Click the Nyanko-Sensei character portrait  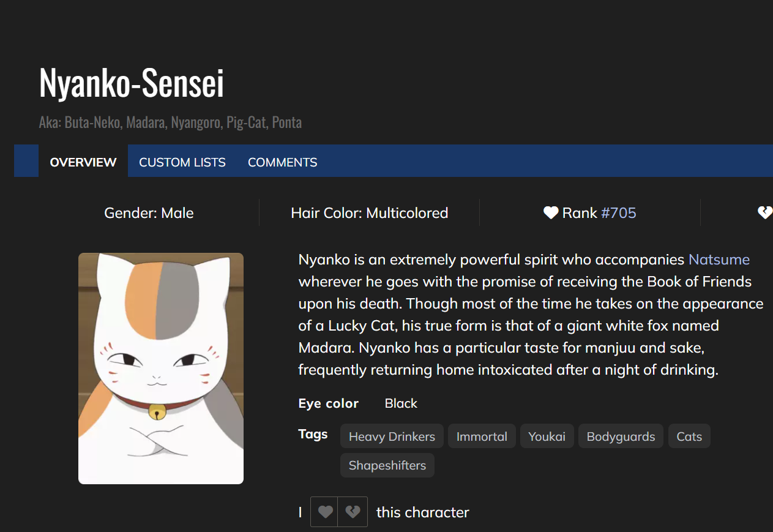(161, 368)
